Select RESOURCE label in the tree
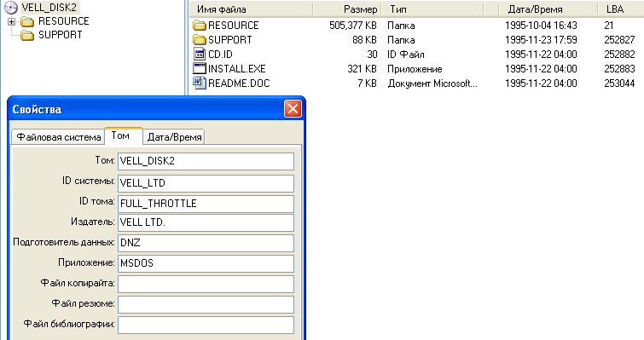This screenshot has height=340, width=644. point(64,21)
